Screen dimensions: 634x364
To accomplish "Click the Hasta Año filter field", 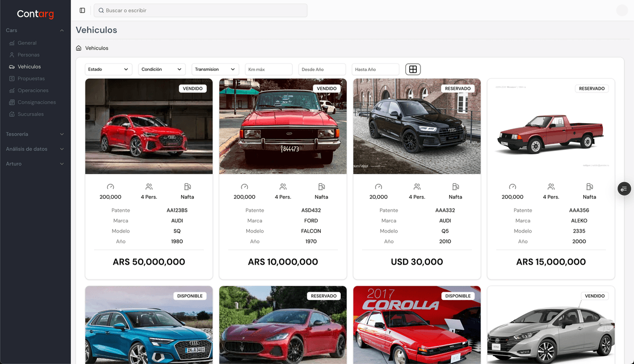I will pos(375,69).
